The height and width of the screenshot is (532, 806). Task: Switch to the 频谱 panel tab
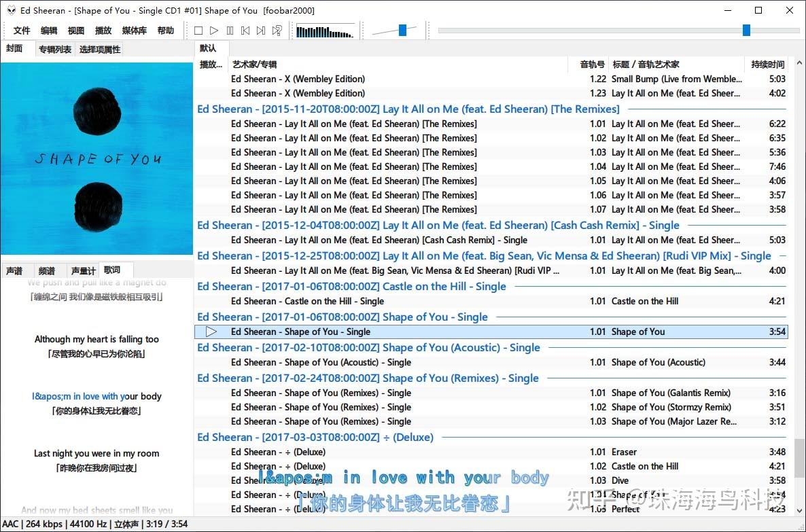tap(47, 270)
